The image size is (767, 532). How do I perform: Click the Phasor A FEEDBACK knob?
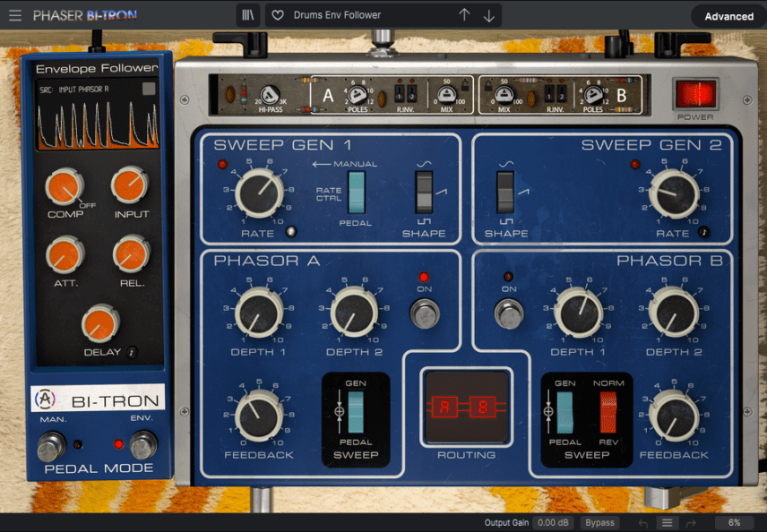[259, 416]
